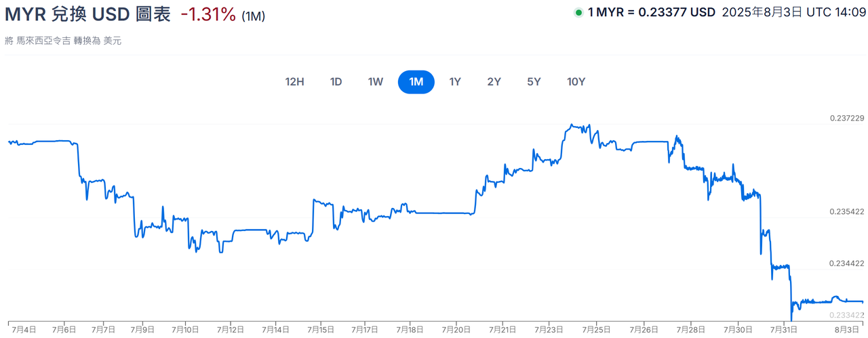The height and width of the screenshot is (338, 868).
Task: Switch chart to 1D range
Action: (x=336, y=82)
